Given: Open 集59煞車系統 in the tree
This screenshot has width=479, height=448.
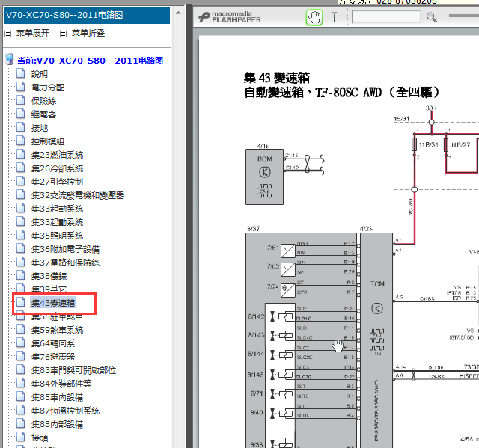Looking at the screenshot, I should click(57, 330).
